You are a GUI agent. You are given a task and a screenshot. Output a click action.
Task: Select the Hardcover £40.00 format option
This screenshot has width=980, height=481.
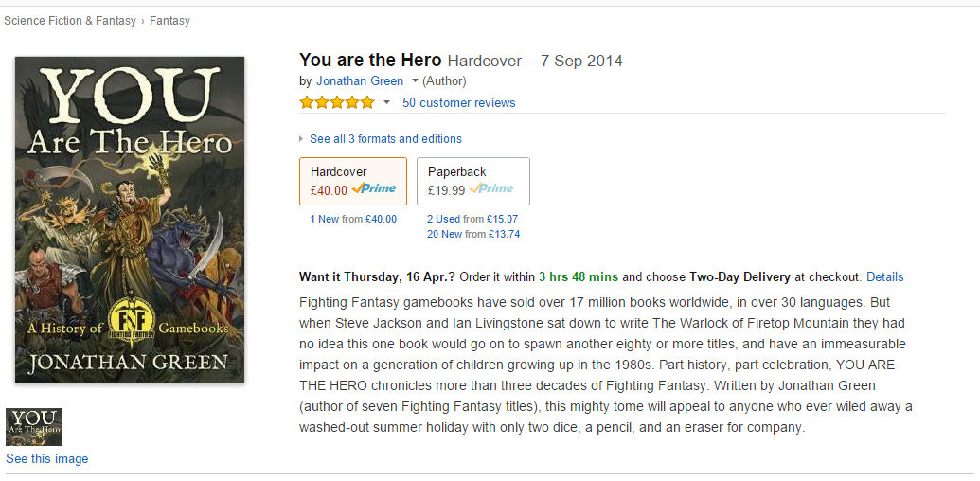pos(353,181)
